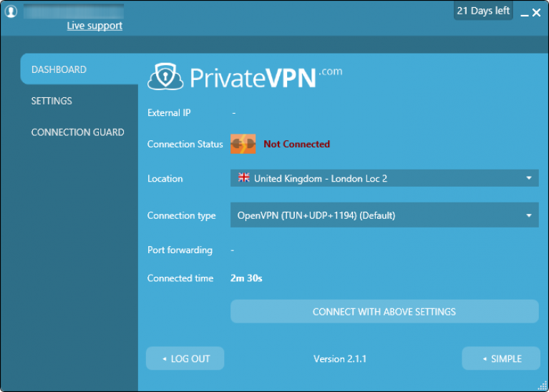Click the PrivateVPN.com wordmark

pos(266,77)
